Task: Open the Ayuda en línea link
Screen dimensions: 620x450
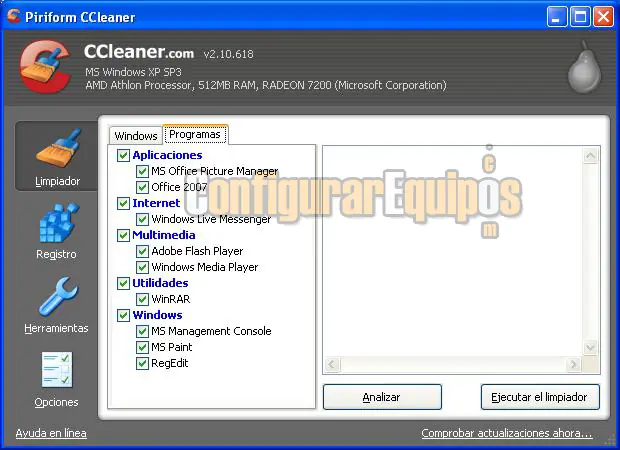Action: [x=51, y=433]
